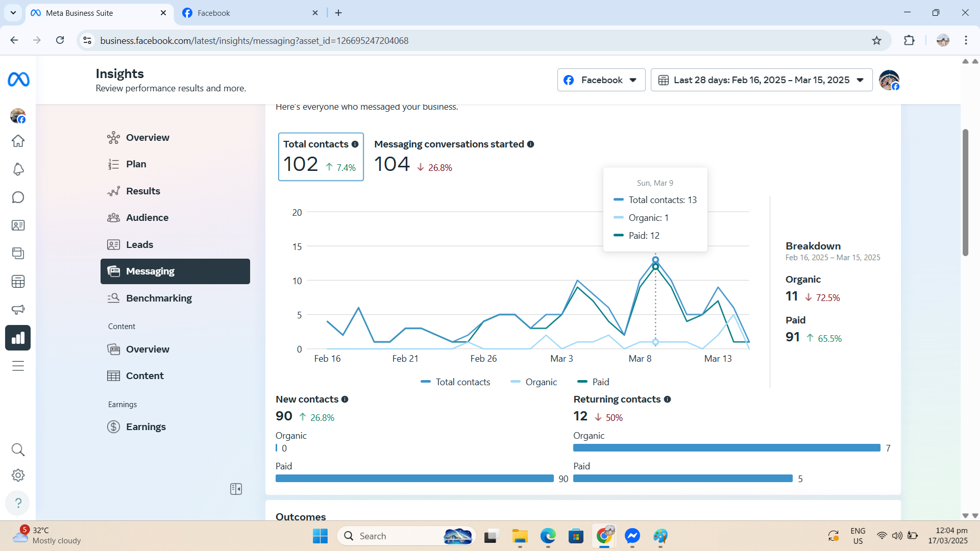Image resolution: width=980 pixels, height=551 pixels.
Task: Click the Ads megaphone icon
Action: click(18, 310)
